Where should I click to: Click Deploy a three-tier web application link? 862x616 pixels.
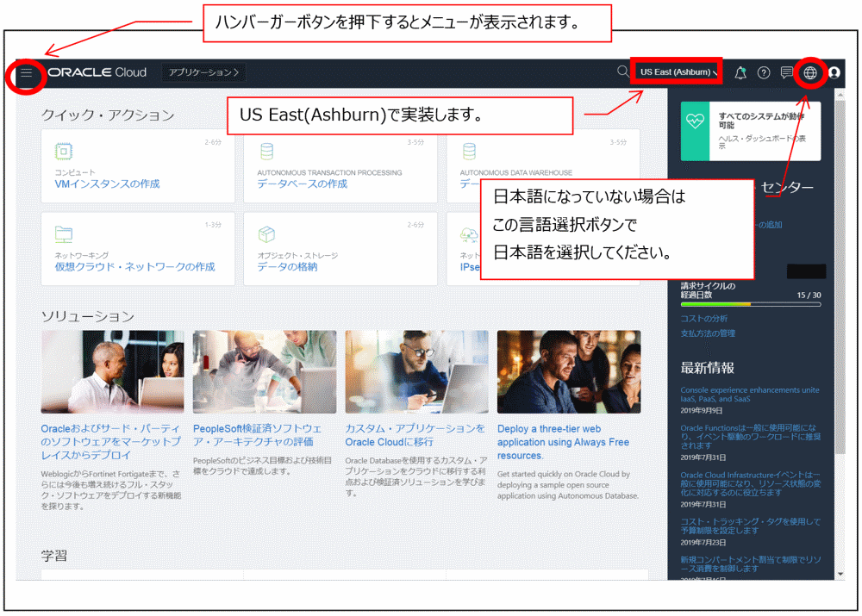pos(563,442)
